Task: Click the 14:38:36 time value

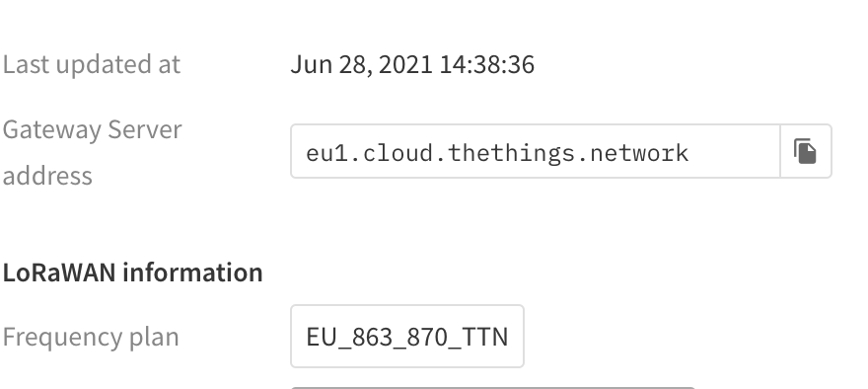Action: pos(486,64)
